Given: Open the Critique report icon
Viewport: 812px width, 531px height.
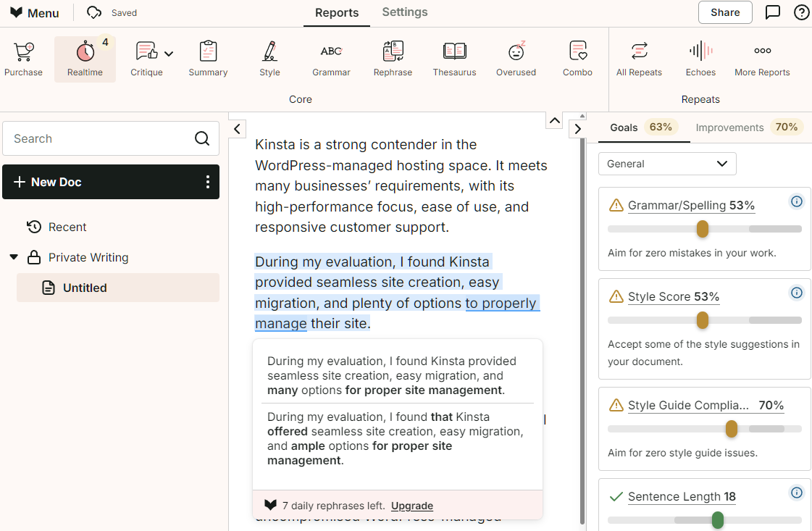Looking at the screenshot, I should pos(146,51).
